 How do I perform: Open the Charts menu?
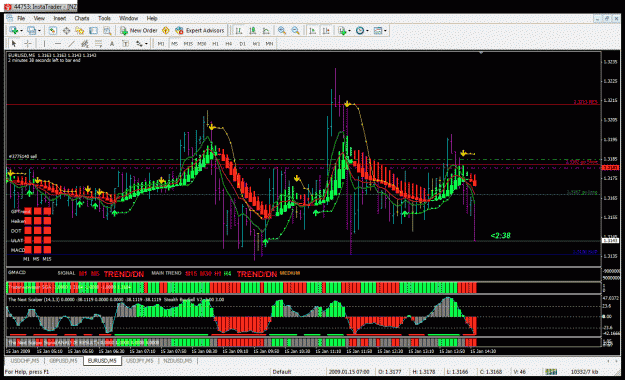82,18
